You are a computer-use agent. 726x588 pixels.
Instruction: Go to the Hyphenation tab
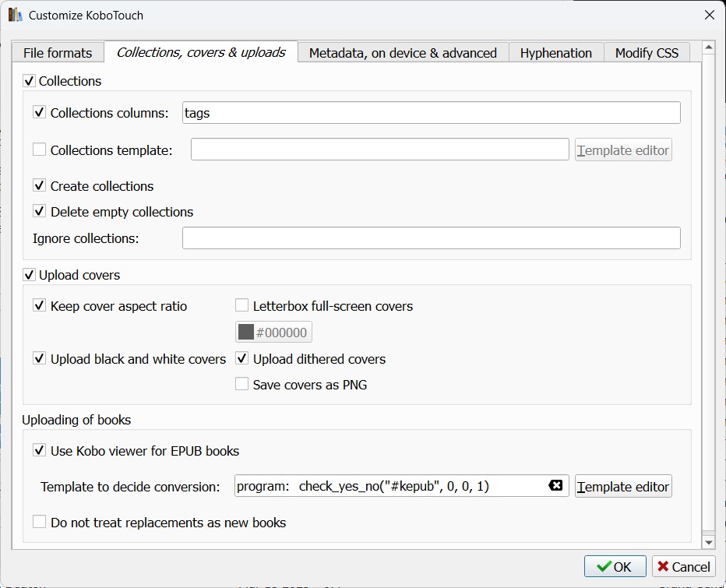556,53
